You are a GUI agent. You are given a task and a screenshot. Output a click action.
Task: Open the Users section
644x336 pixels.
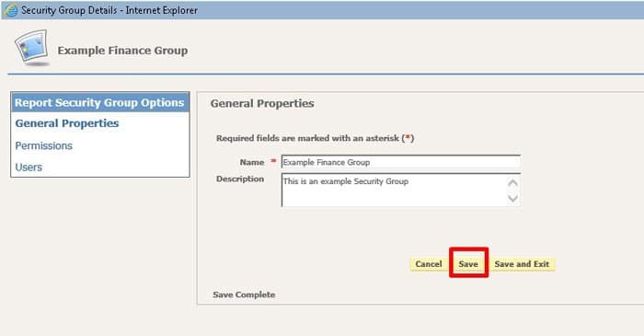[29, 168]
